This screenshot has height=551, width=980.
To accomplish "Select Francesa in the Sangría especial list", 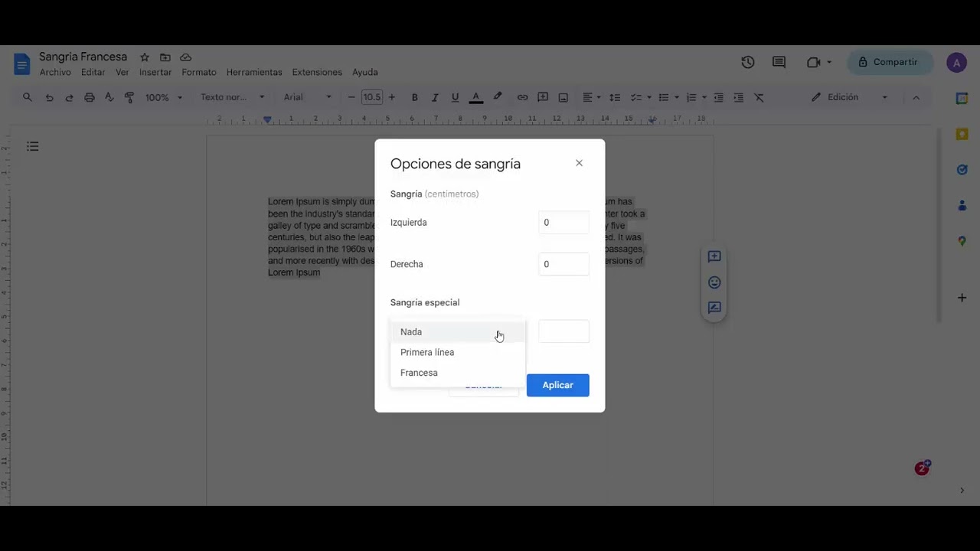I will coord(419,373).
